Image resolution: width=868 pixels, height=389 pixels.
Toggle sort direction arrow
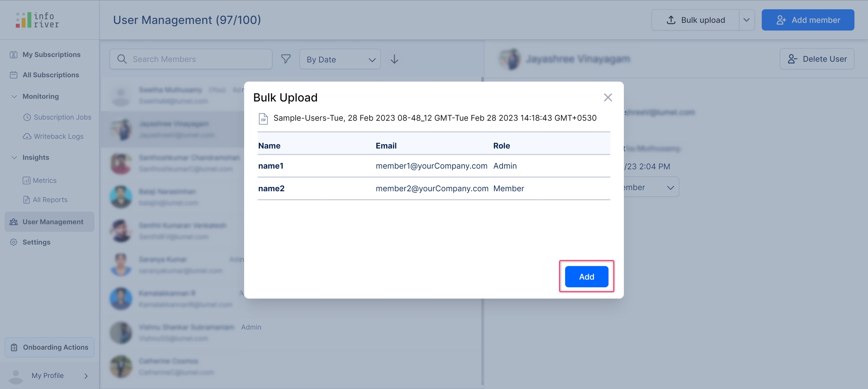[394, 59]
